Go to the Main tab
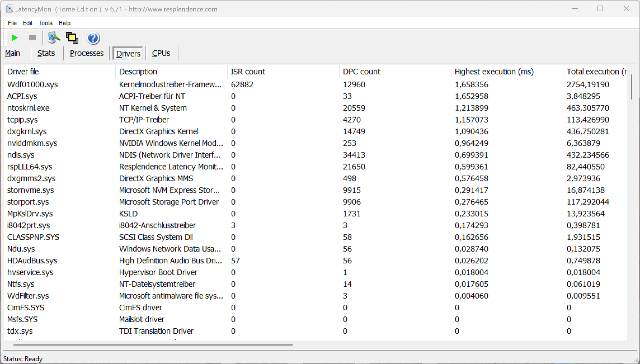Image resolution: width=640 pixels, height=364 pixels. (13, 53)
